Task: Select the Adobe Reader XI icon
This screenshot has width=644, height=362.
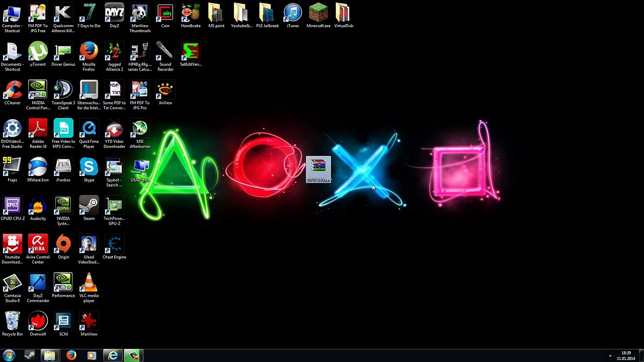Action: click(x=38, y=134)
